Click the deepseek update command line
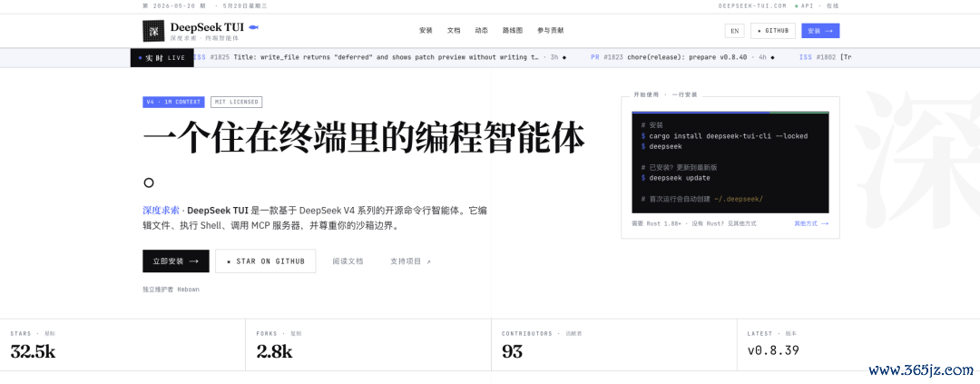The width and height of the screenshot is (980, 384). tap(676, 178)
